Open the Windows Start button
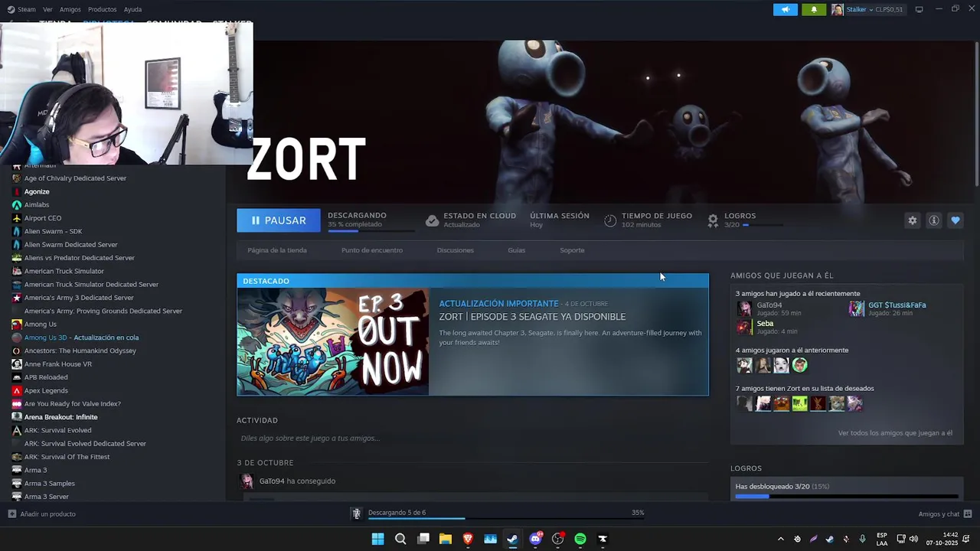Image resolution: width=980 pixels, height=551 pixels. pos(377,539)
